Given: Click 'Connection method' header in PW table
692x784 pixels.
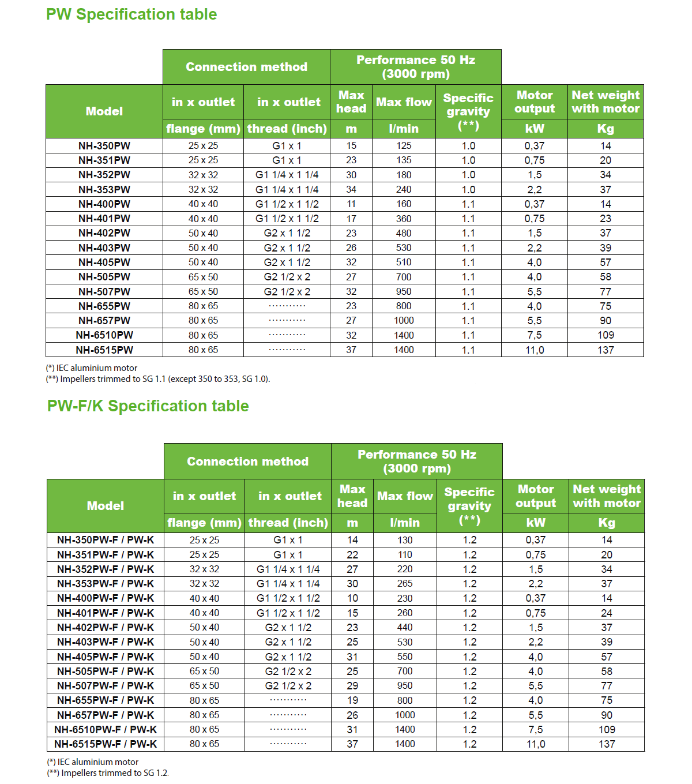Looking at the screenshot, I should click(246, 67).
